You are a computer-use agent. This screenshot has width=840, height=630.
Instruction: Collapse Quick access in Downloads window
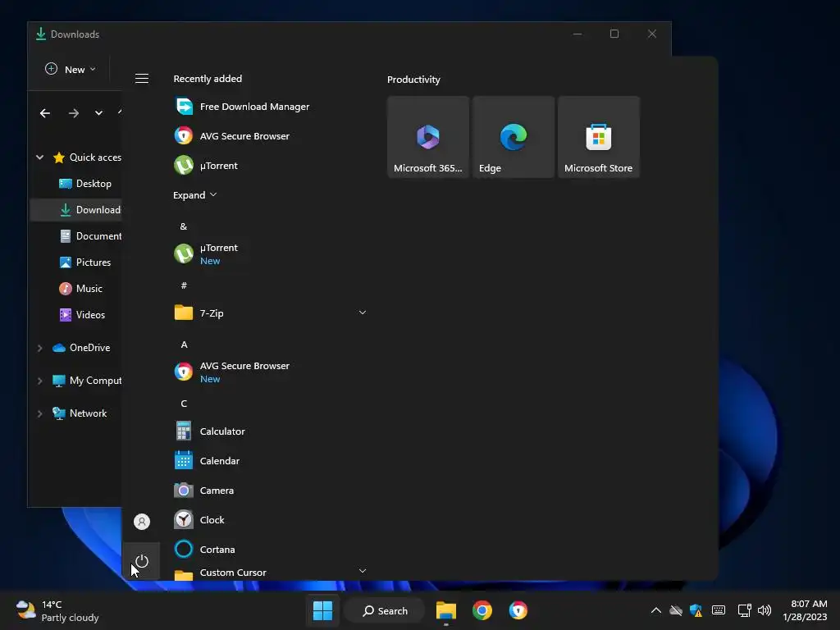click(x=39, y=157)
